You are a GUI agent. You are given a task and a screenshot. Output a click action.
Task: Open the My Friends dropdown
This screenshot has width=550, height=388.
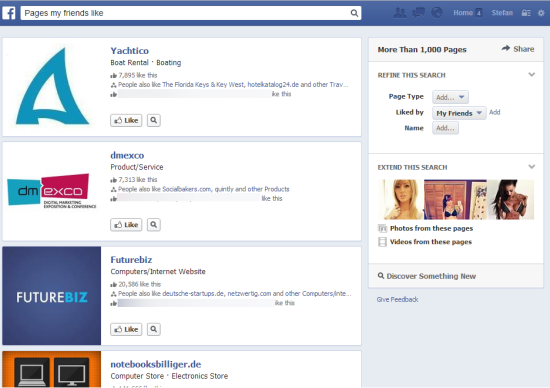tap(459, 113)
